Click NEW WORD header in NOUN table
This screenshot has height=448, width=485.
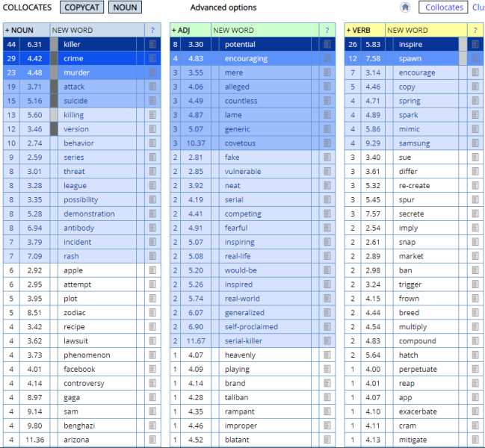[x=72, y=31]
